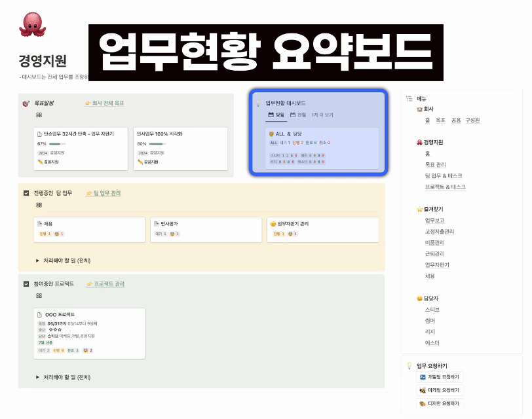Screen dimensions: 532x419
Task: Click the target icon beside 목표달성
Action: pos(26,103)
